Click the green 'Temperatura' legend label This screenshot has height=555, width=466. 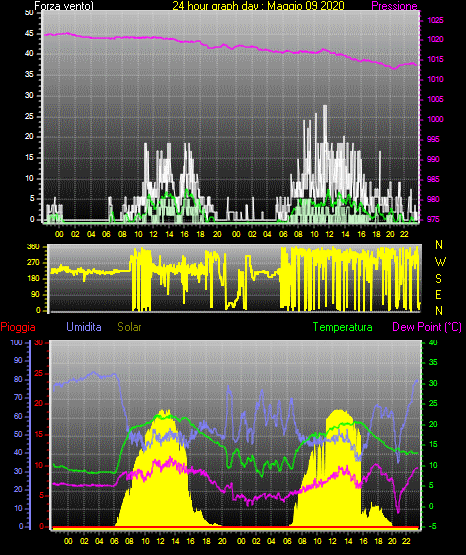343,327
